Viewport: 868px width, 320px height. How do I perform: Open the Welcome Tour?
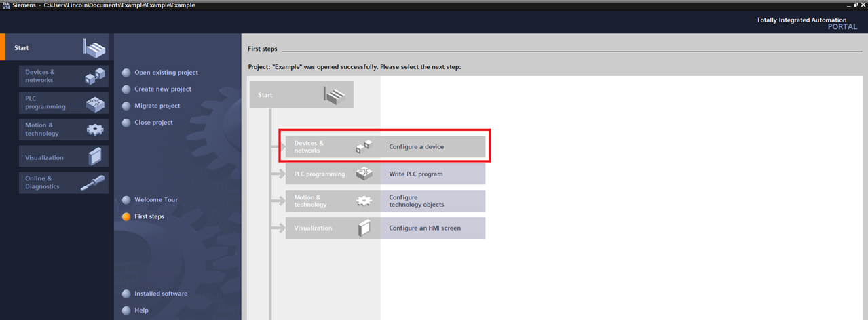[x=156, y=200]
